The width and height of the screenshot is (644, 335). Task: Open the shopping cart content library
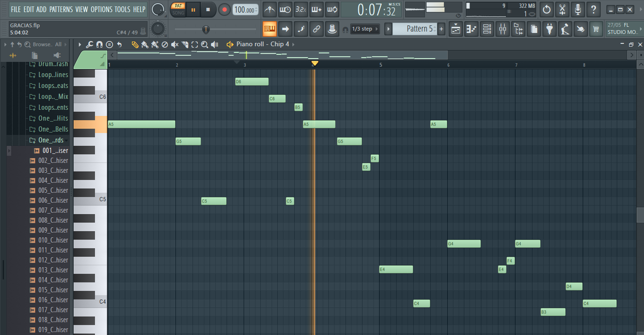click(x=596, y=29)
